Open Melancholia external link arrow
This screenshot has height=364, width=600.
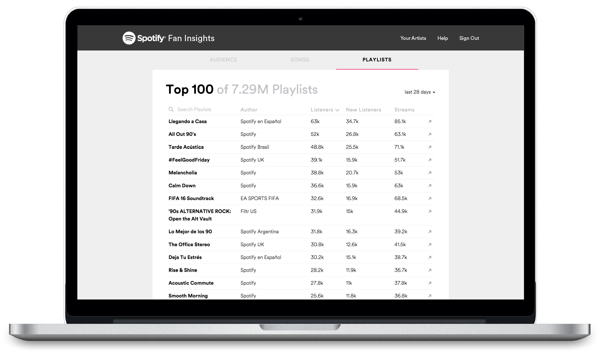point(430,173)
